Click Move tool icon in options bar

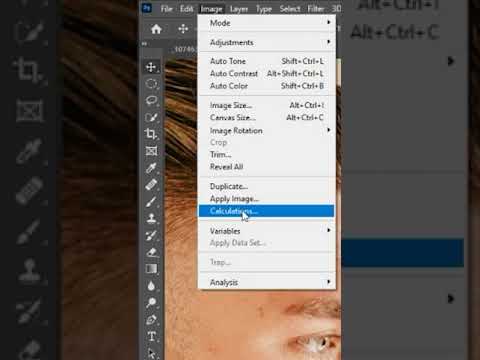[183, 29]
